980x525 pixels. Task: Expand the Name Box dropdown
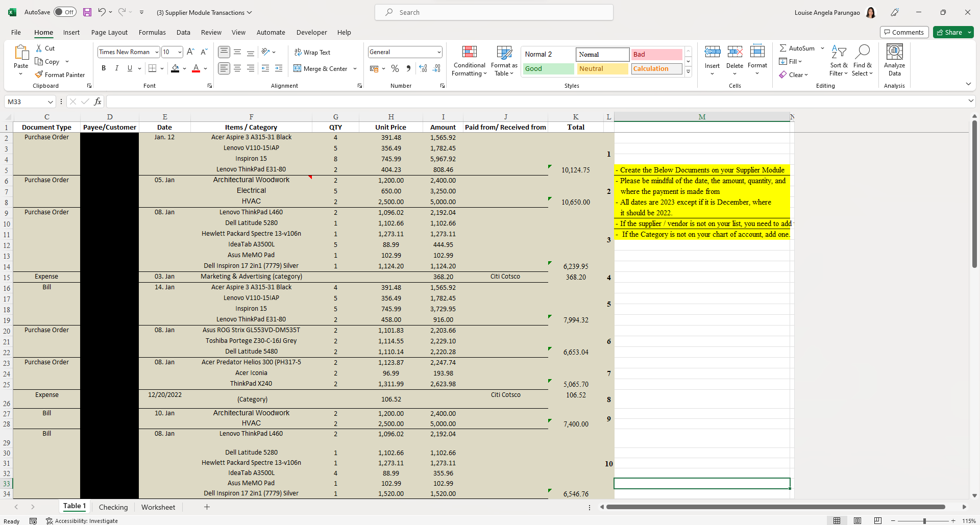click(x=50, y=102)
